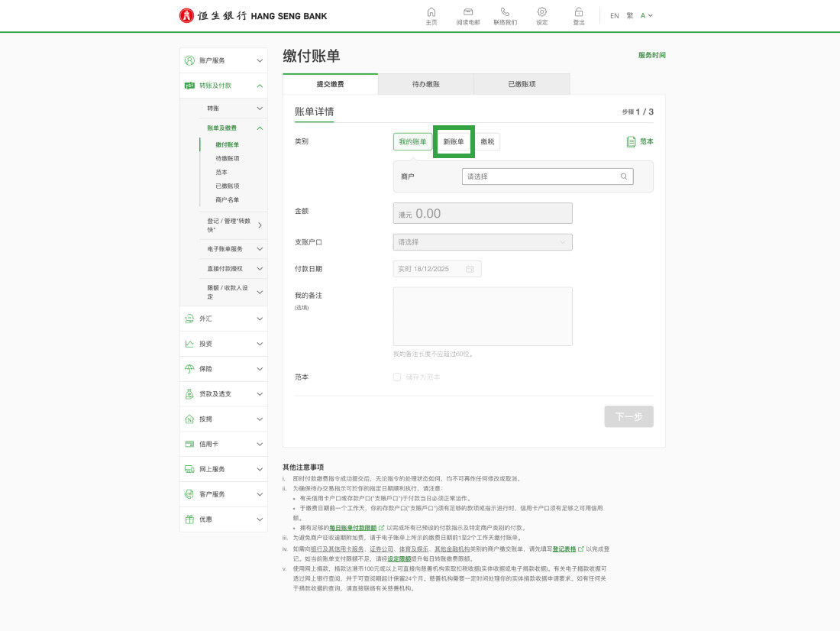Expand the foreign exchange (外汇) sidebar section
840x631 pixels.
pyautogui.click(x=225, y=319)
